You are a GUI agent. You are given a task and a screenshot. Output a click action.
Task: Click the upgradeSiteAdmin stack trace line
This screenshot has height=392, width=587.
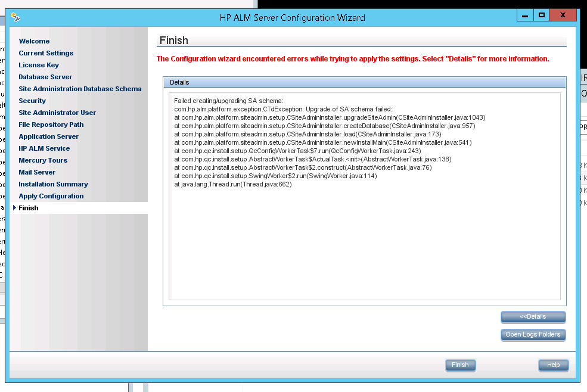point(330,117)
